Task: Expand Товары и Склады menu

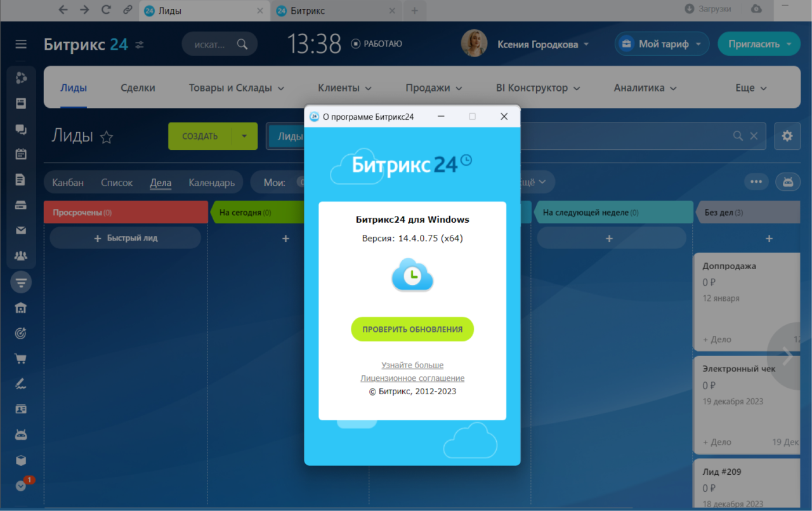Action: pos(237,88)
